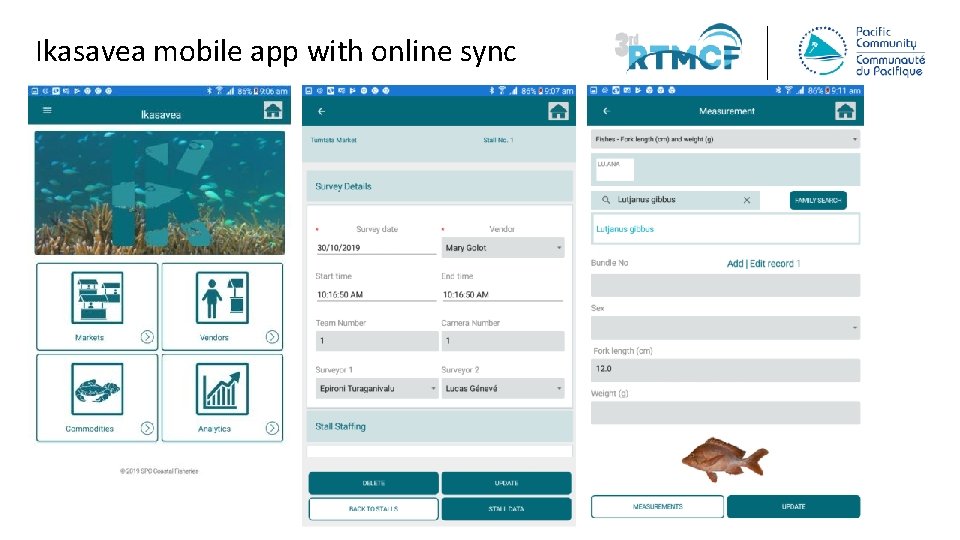Click the 2019 SPC Coastal Fisheries footer text
The width and height of the screenshot is (960, 540).
tap(159, 471)
